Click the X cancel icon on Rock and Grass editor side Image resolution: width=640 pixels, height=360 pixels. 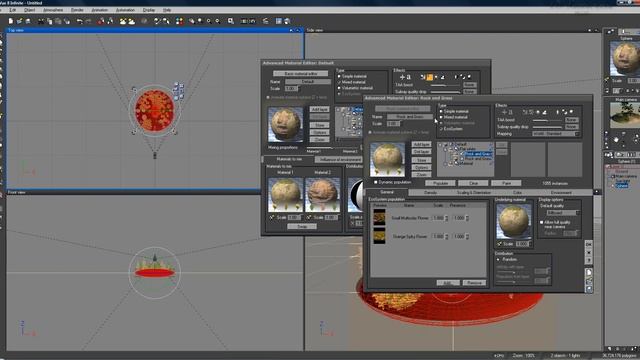click(589, 252)
